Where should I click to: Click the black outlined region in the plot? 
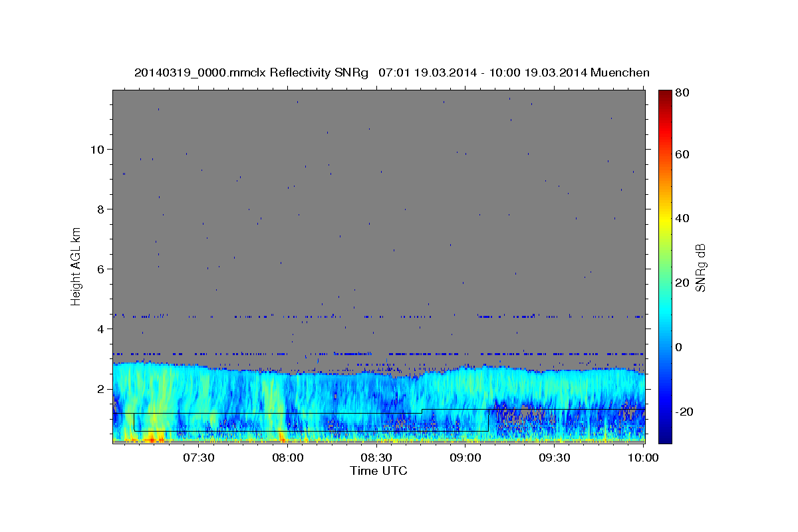(311, 422)
